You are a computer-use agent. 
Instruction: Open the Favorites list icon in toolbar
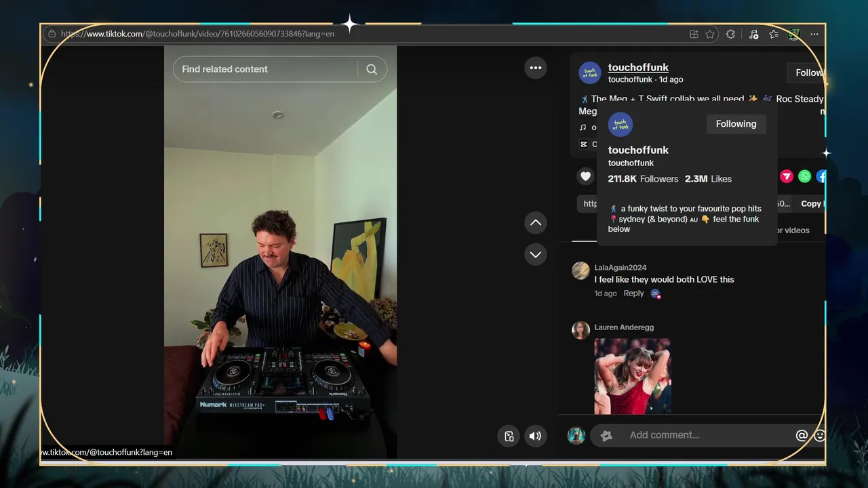tap(774, 34)
